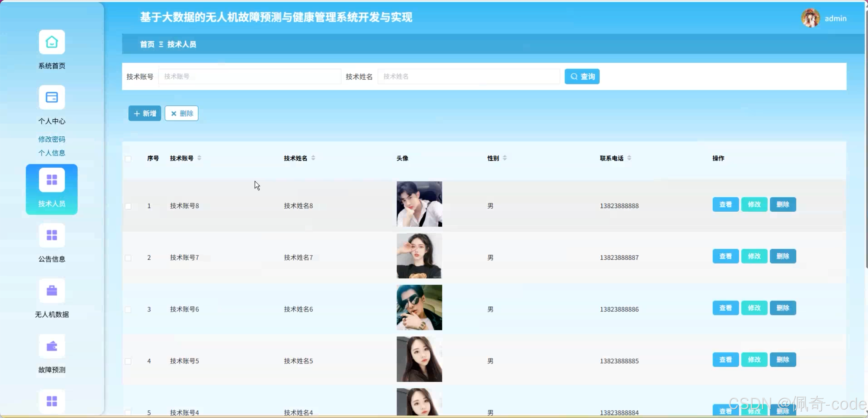Click the 无人机数据 briefcase icon
The height and width of the screenshot is (418, 868).
pos(52,291)
